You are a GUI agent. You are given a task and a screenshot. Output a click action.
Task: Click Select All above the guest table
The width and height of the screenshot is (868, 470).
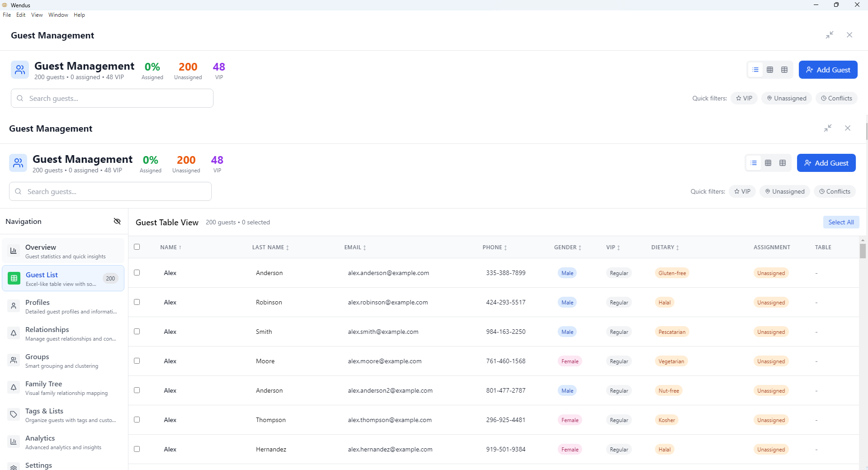840,222
